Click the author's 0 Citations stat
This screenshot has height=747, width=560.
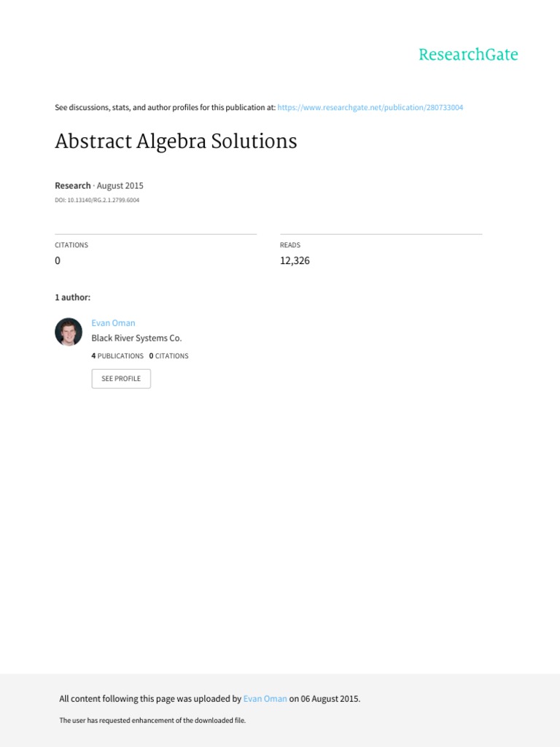(168, 356)
